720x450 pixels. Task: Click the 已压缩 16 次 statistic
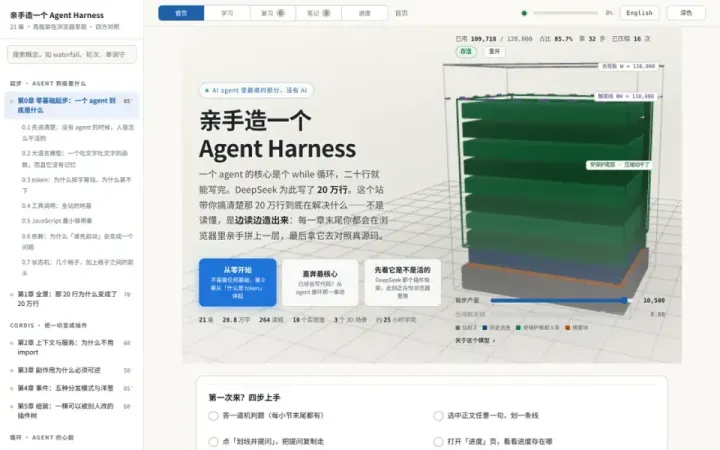tap(631, 39)
